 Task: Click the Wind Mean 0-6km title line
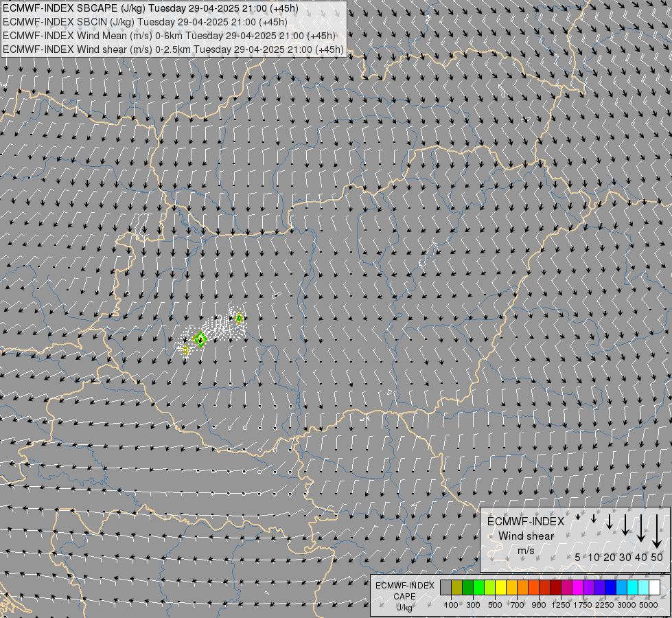pyautogui.click(x=169, y=35)
